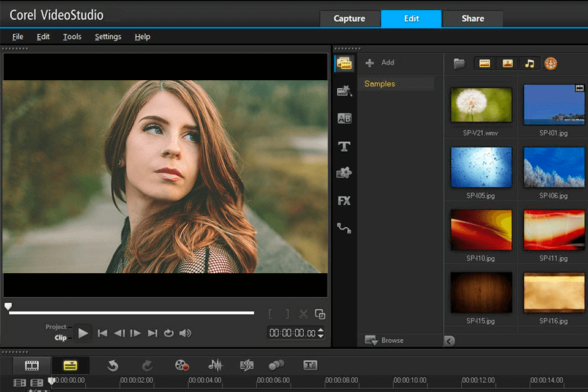Open the Sound Mixer

(215, 365)
